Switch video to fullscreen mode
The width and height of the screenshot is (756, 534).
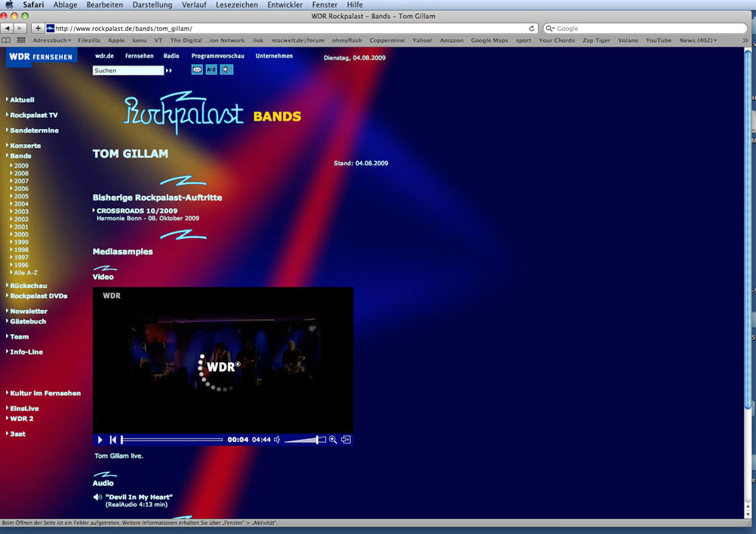click(x=346, y=440)
